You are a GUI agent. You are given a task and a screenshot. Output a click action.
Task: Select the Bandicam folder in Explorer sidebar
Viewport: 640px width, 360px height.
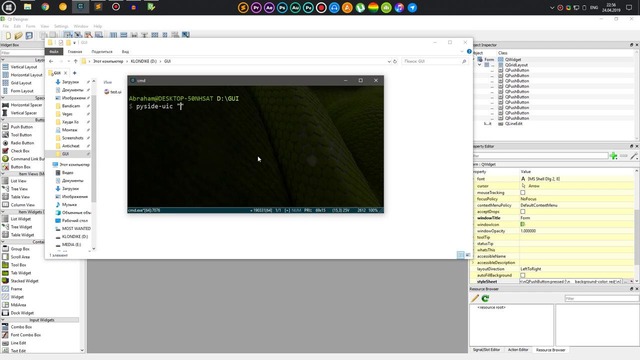(x=67, y=106)
